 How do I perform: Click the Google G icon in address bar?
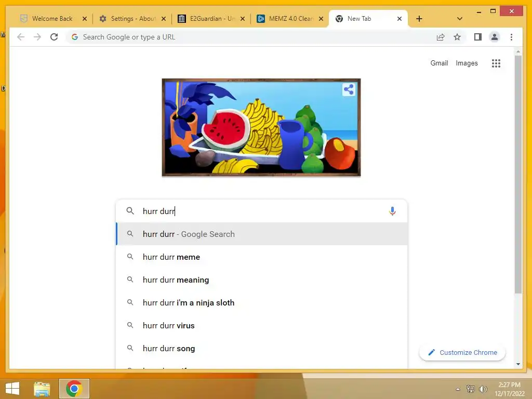75,37
